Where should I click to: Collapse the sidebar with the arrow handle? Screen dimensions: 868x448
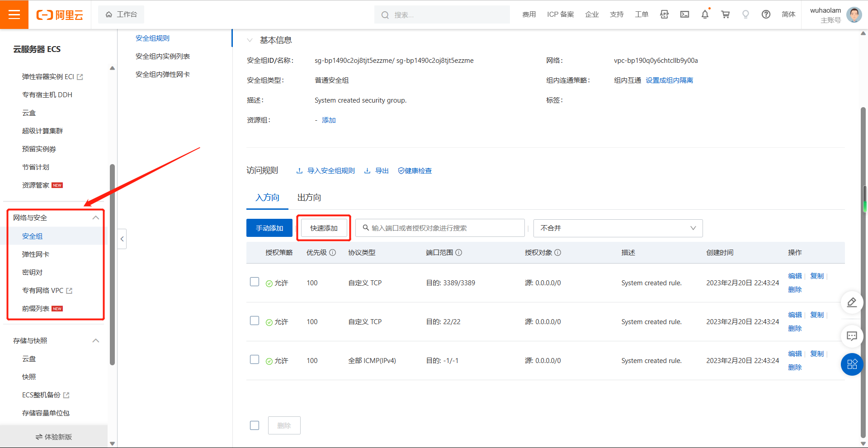coord(122,239)
